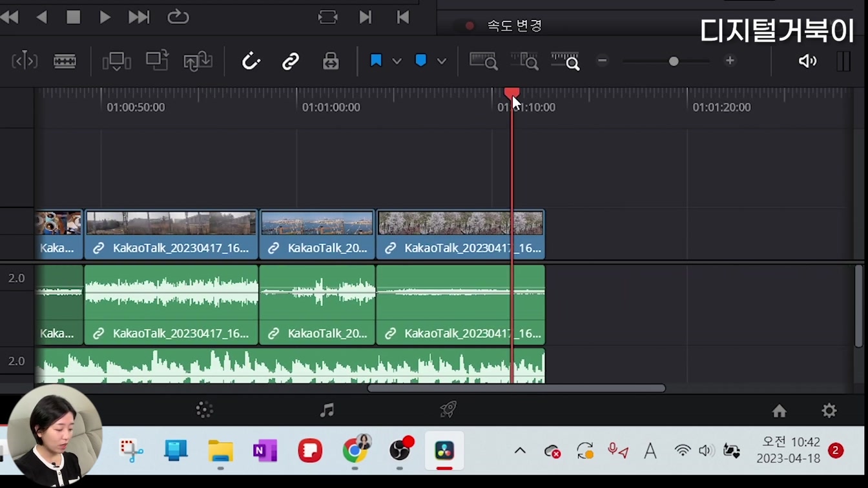
Task: Click ruler at 01:00:50:00 timecode
Action: [x=136, y=107]
